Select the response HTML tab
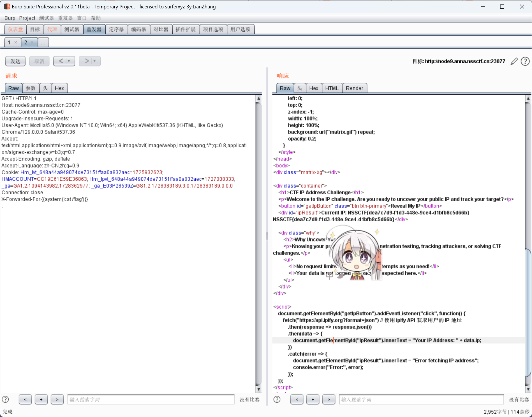532x417 pixels. [332, 88]
